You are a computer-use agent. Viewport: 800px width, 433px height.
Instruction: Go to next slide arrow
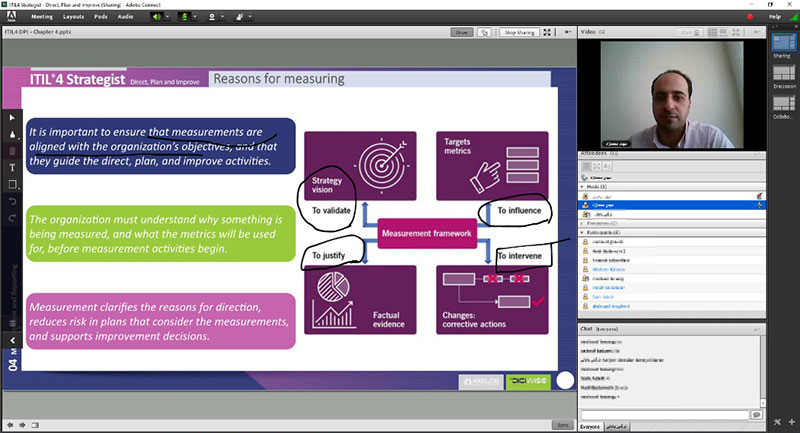pyautogui.click(x=22, y=425)
